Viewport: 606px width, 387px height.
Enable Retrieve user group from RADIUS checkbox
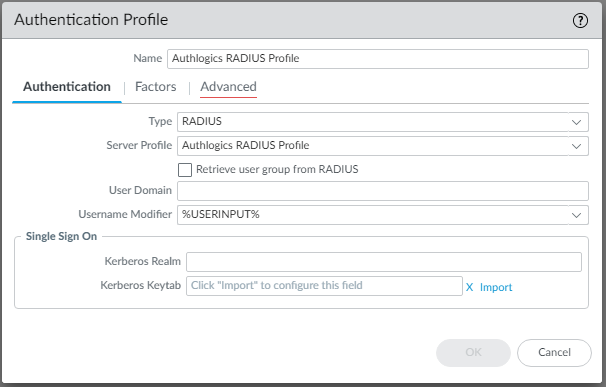(185, 170)
